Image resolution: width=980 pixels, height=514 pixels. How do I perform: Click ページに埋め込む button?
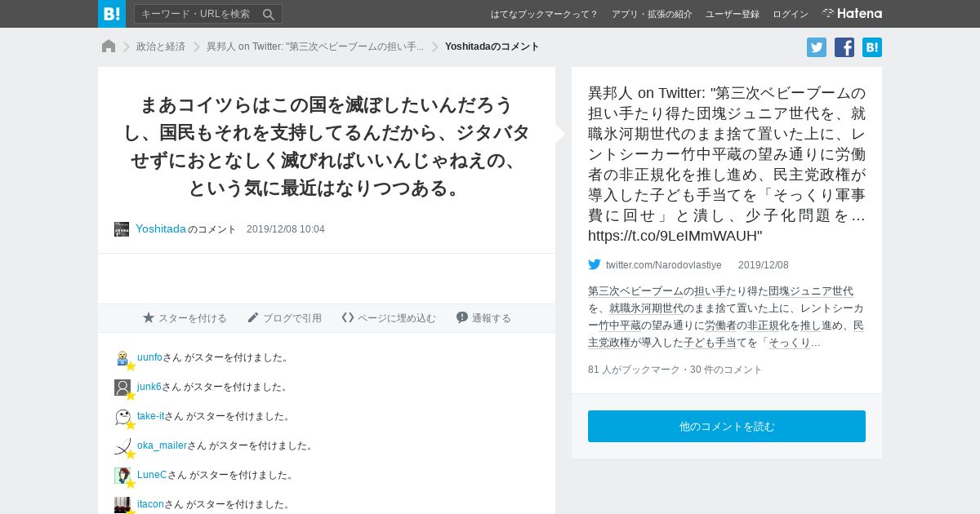(x=389, y=318)
